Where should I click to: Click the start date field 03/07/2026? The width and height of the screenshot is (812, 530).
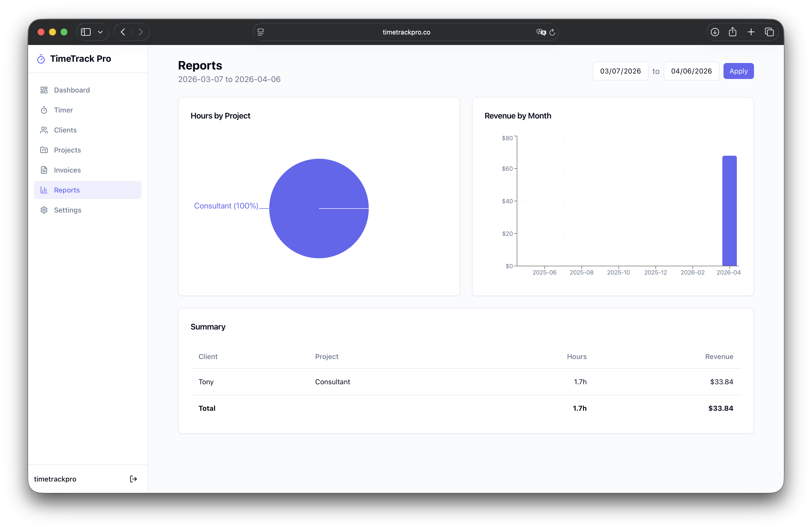click(x=620, y=71)
